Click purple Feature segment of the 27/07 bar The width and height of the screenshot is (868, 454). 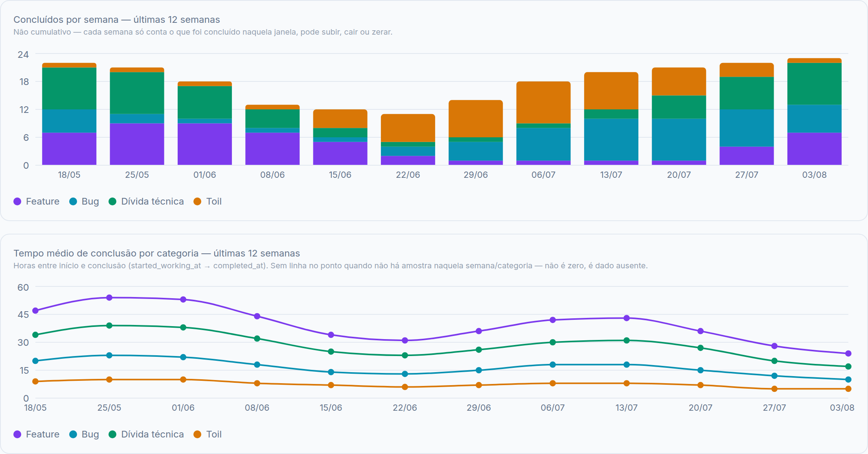(x=747, y=156)
